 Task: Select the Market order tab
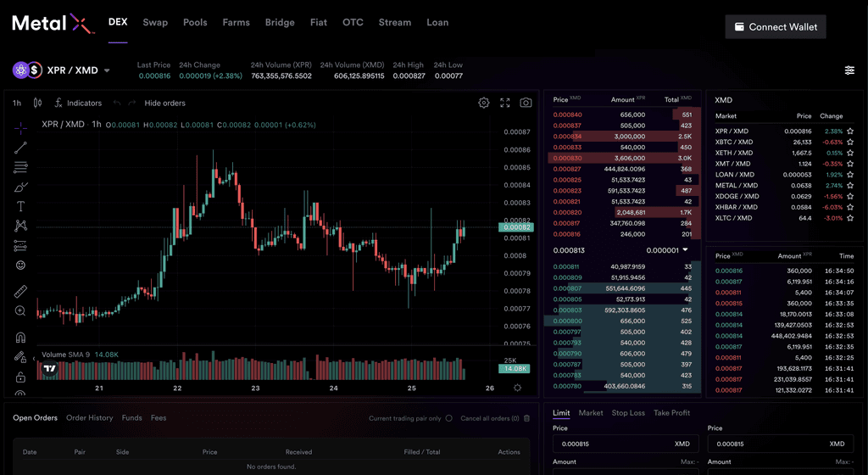(x=591, y=413)
